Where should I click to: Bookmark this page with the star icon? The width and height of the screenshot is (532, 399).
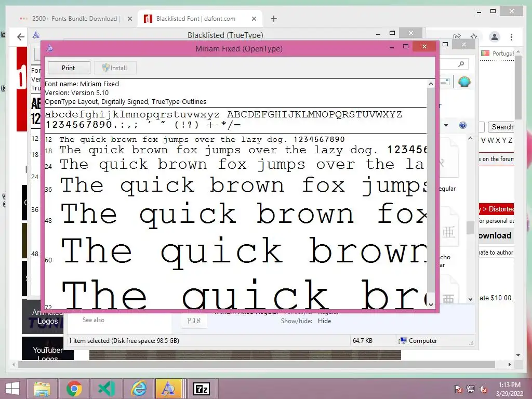(474, 36)
